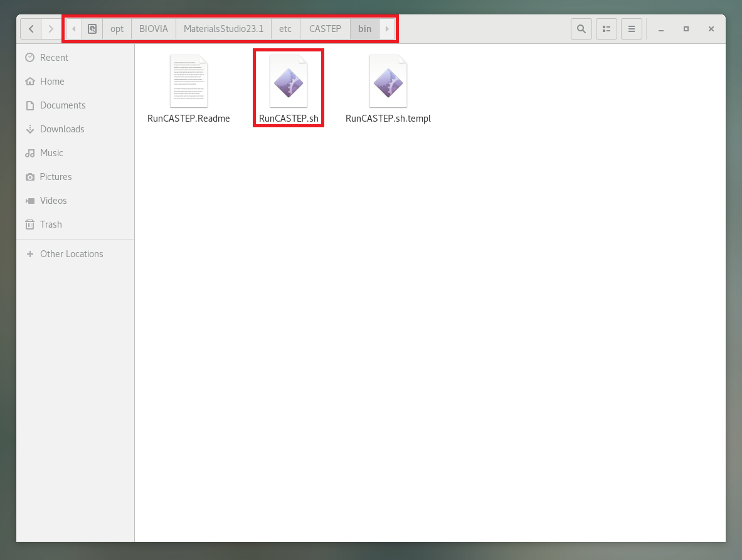Open the CASTEP folder in the path bar
This screenshot has width=742, height=560.
tap(325, 29)
